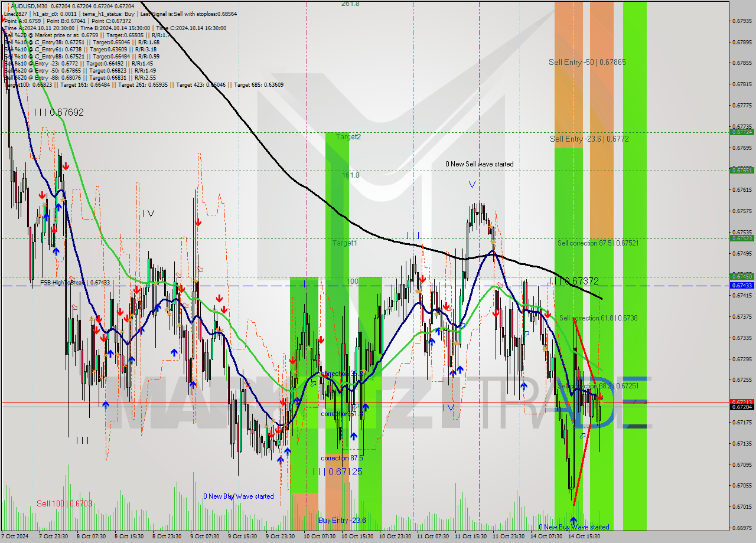Image resolution: width=756 pixels, height=543 pixels.
Task: Click the green 0.67523 price tag on axis
Action: [741, 238]
